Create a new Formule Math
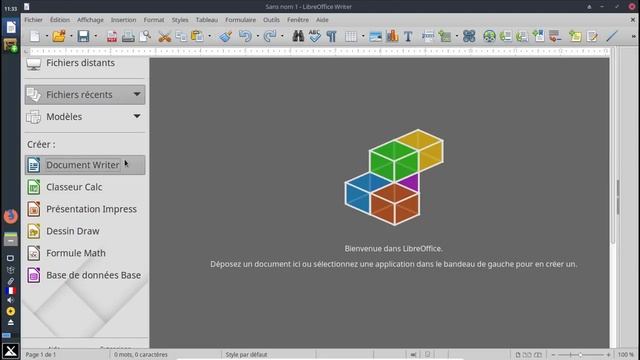640x360 pixels. tap(85, 253)
